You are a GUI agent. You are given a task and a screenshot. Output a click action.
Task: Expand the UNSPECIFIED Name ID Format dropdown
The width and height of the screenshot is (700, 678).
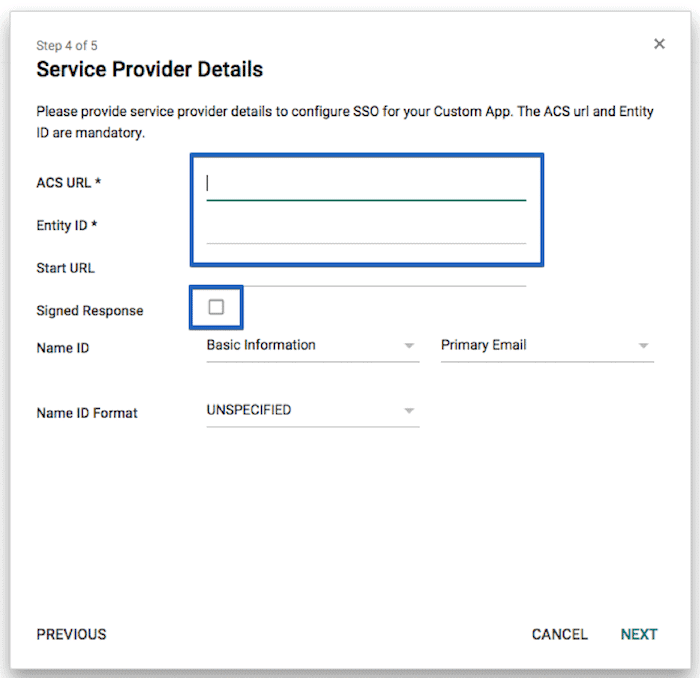[x=312, y=411]
